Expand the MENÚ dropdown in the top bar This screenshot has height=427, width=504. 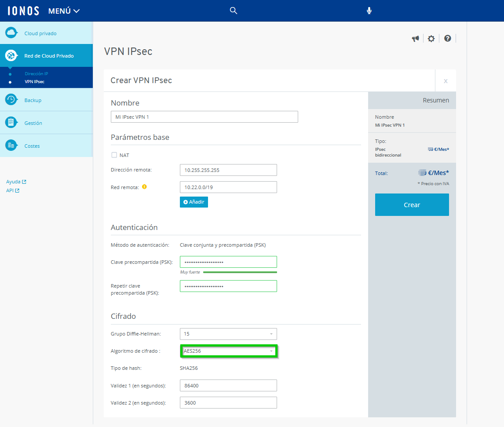[x=64, y=10]
